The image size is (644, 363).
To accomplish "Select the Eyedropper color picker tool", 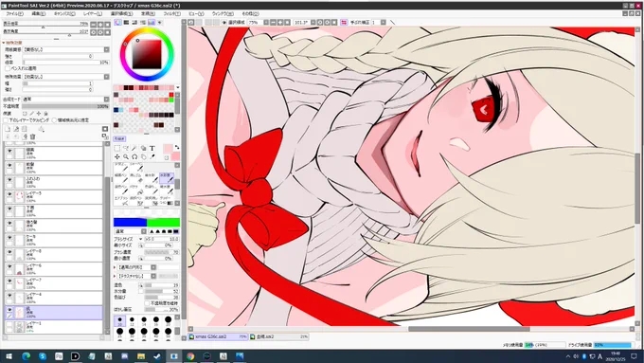I will pyautogui.click(x=152, y=156).
